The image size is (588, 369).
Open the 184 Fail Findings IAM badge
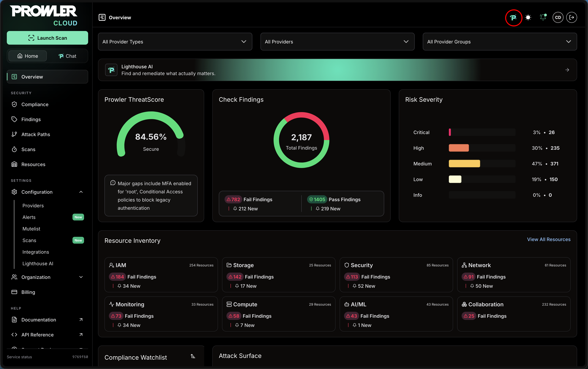point(117,277)
